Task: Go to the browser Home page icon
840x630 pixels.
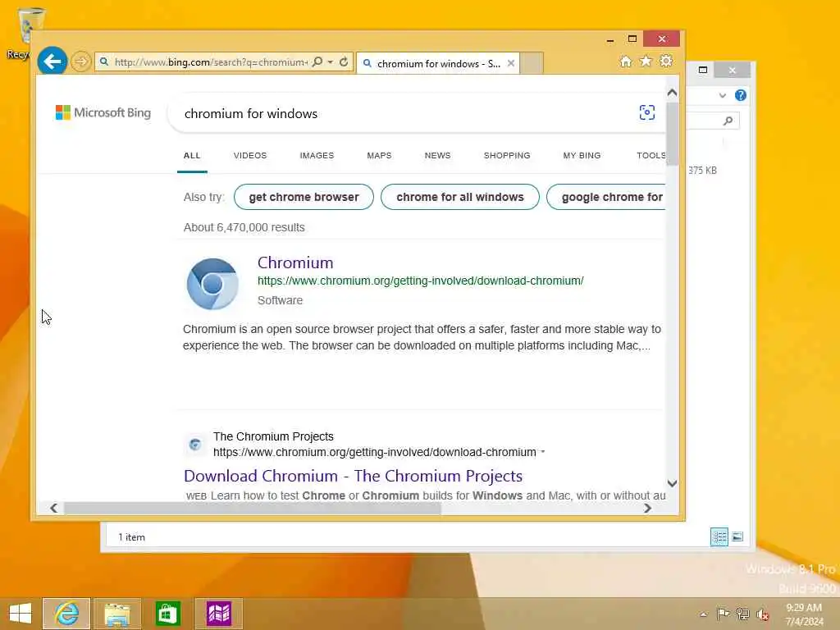Action: coord(626,61)
